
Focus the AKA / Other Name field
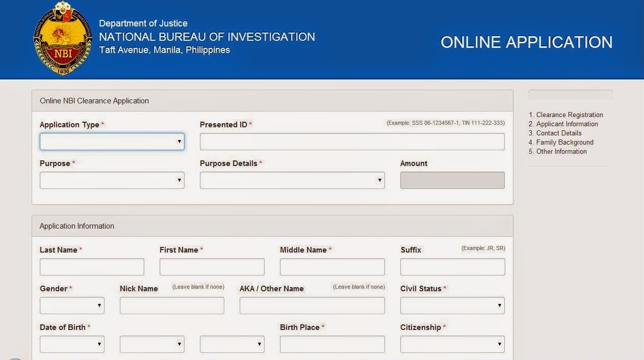point(312,306)
